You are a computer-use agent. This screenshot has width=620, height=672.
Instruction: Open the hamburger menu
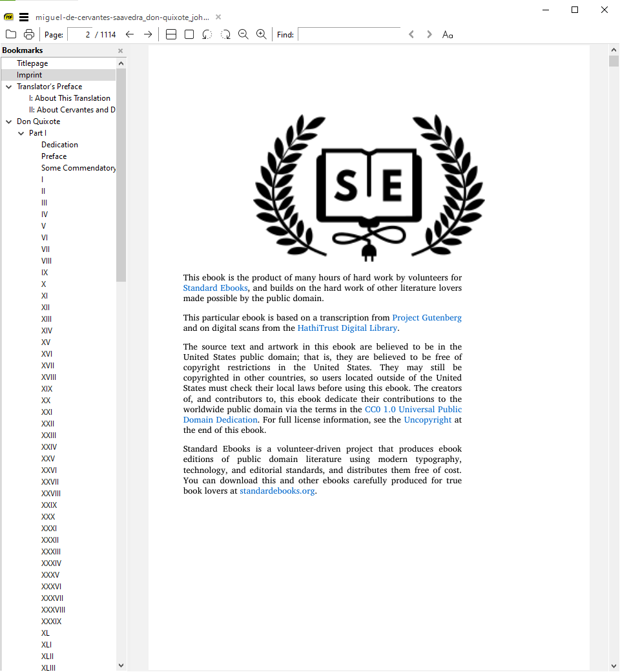pyautogui.click(x=23, y=17)
